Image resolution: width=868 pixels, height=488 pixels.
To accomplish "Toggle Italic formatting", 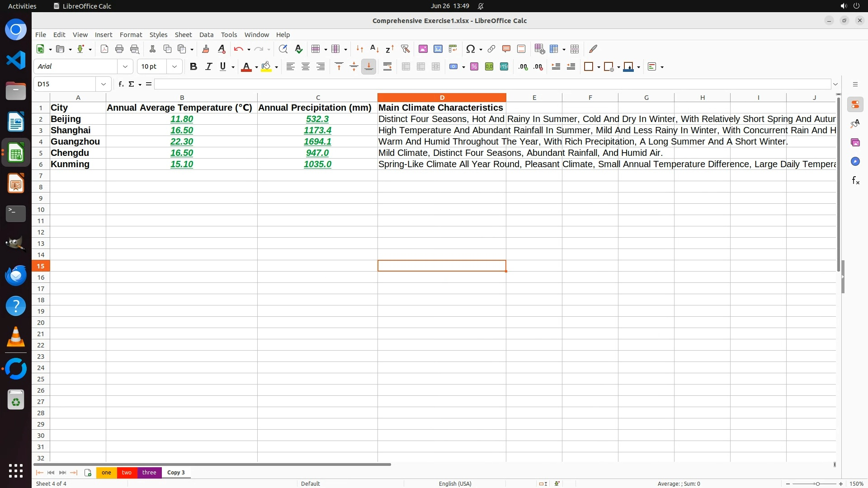I will (x=208, y=66).
